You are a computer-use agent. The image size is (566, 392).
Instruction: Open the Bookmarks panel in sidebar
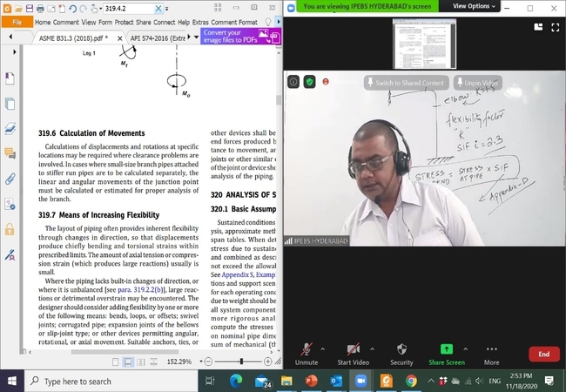10,78
